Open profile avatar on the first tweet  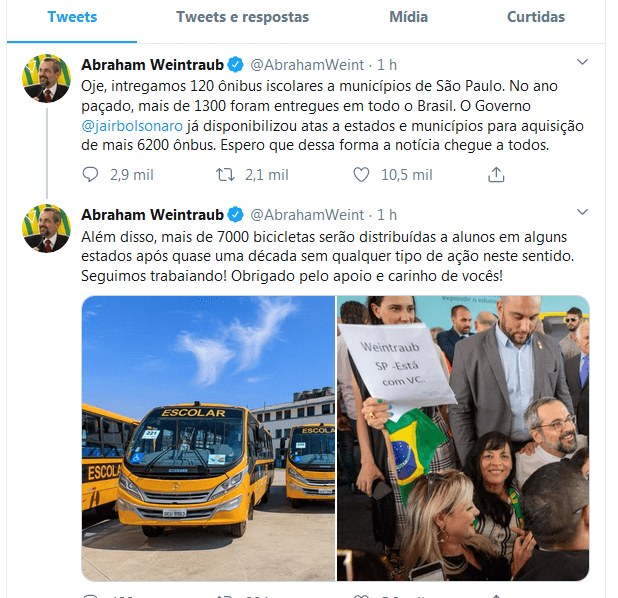pyautogui.click(x=47, y=78)
